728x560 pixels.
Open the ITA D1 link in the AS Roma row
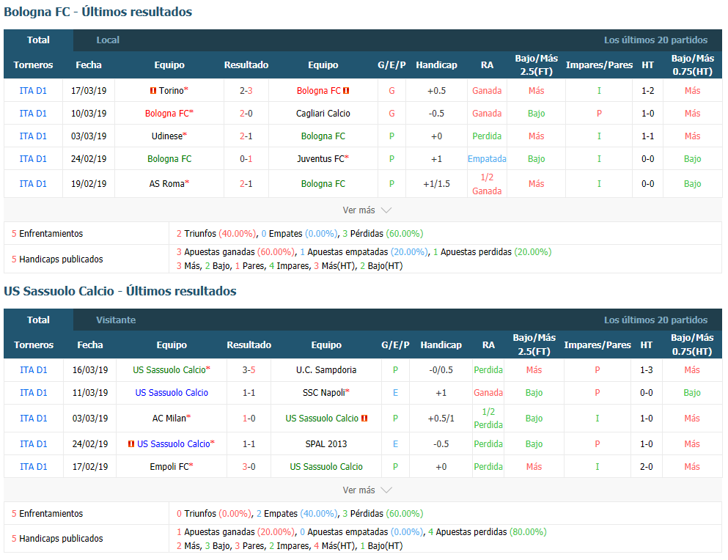[x=33, y=184]
